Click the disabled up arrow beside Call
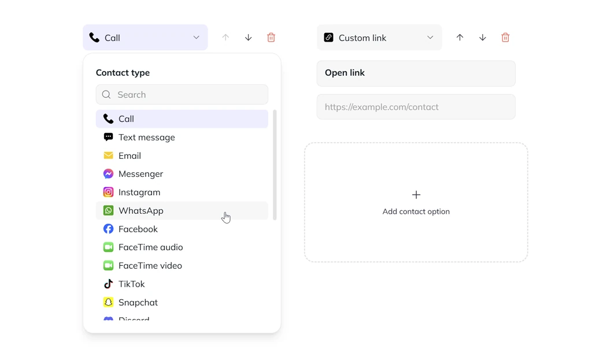This screenshot has height=364, width=607. pyautogui.click(x=225, y=38)
